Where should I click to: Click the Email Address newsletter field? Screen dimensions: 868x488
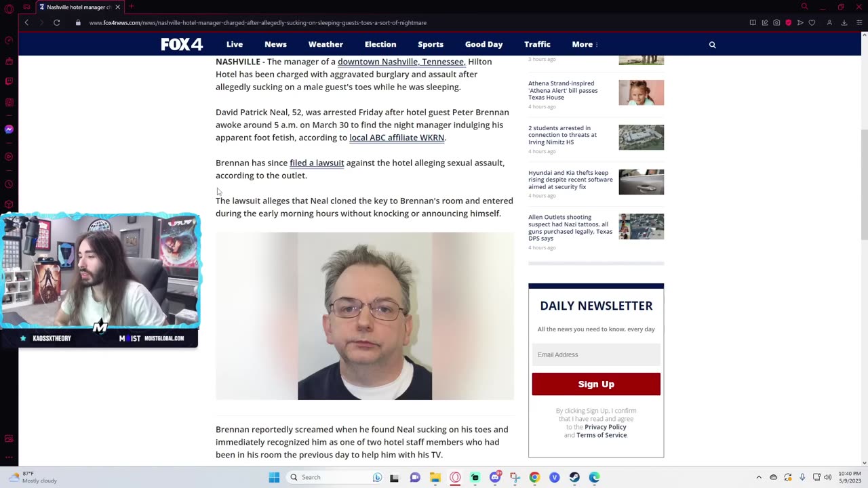(x=596, y=354)
